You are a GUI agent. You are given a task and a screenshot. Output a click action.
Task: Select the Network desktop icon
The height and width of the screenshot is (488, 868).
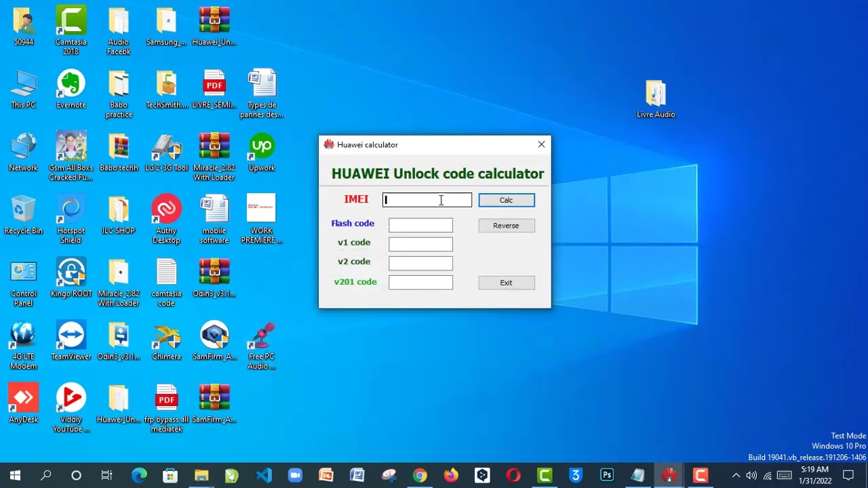coord(24,152)
